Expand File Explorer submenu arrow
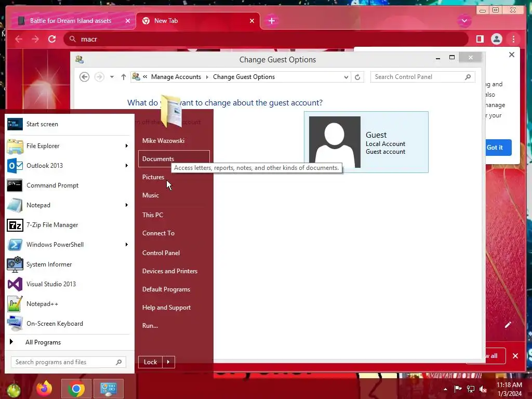This screenshot has width=532, height=399. coord(127,146)
